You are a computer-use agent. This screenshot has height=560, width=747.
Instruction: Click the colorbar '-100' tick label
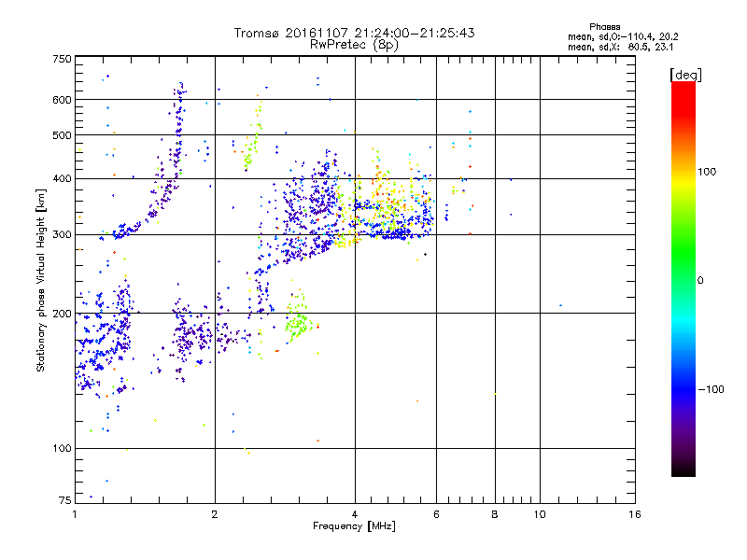tap(711, 389)
